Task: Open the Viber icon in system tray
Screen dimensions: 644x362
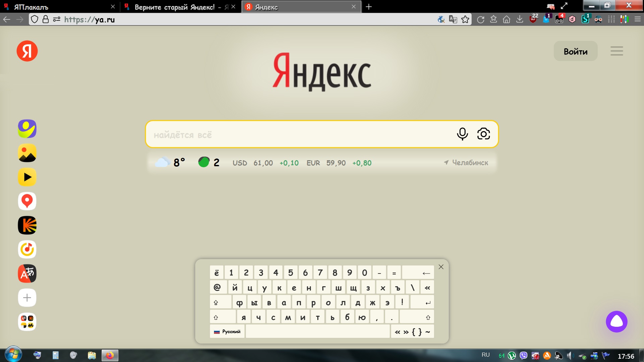Action: click(x=524, y=355)
